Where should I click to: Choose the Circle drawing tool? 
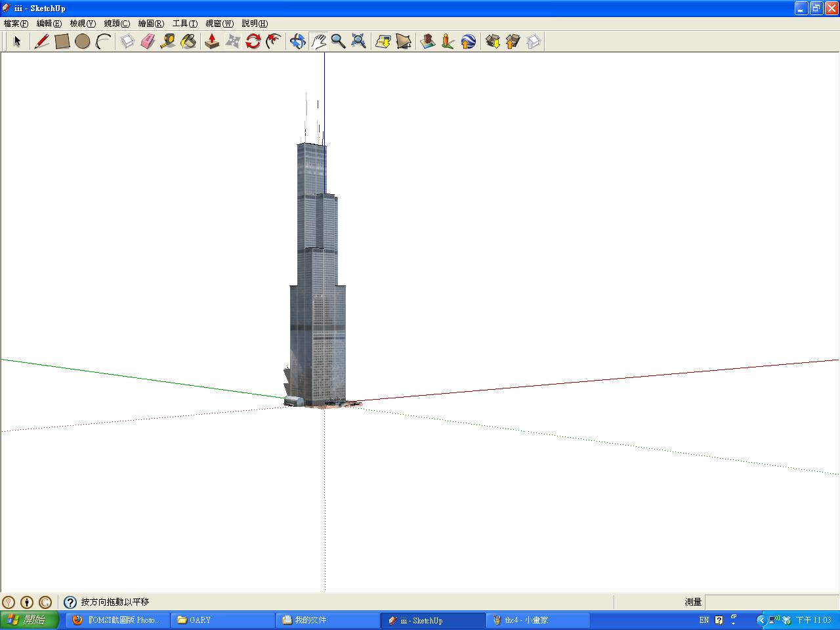[x=83, y=41]
